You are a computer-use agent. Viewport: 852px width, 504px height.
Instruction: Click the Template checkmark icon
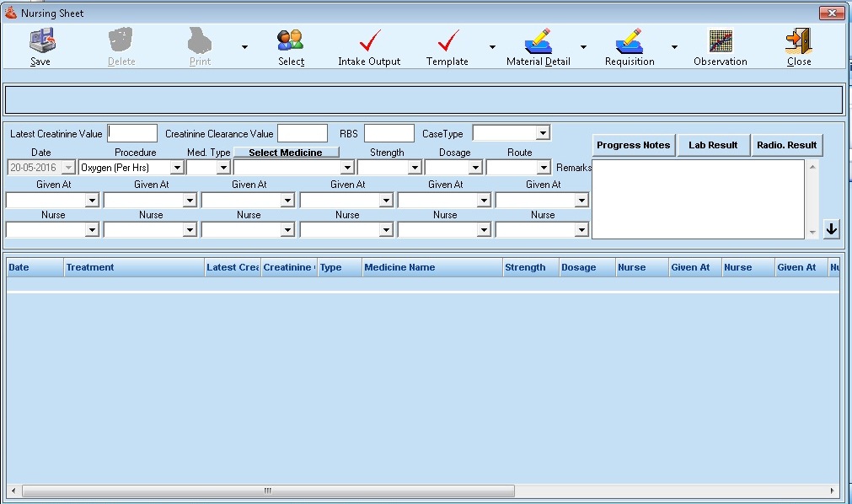coord(447,41)
